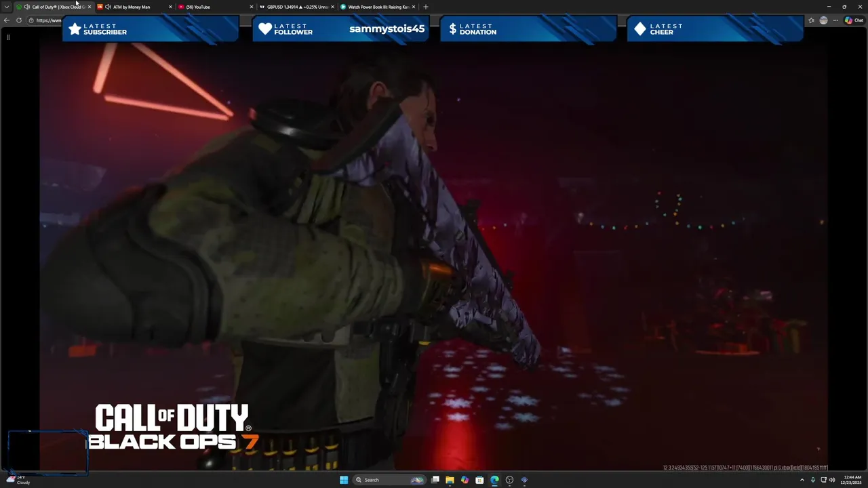Open Microsoft Edge from taskbar
The image size is (868, 488).
pyautogui.click(x=494, y=480)
